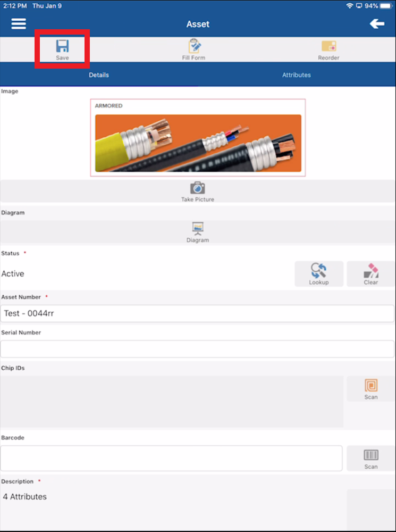Viewport: 396px width, 532px height.
Task: Open Status Lookup
Action: [319, 274]
